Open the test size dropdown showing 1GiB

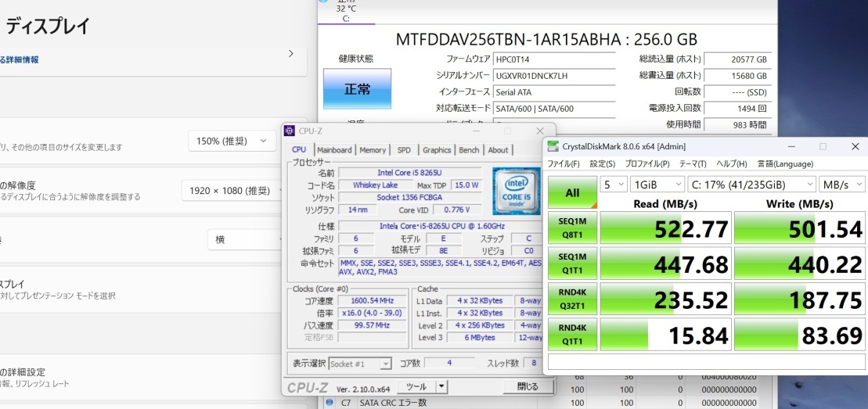tap(657, 185)
